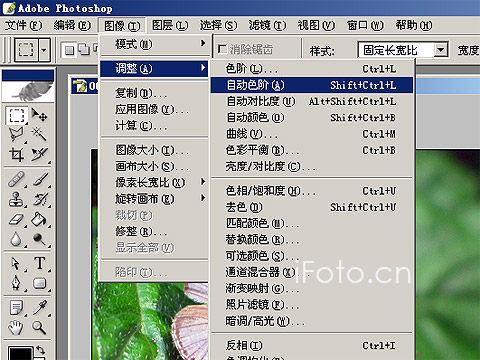Select the Paint Bucket tool
This screenshot has width=480, height=360.
coord(40,219)
